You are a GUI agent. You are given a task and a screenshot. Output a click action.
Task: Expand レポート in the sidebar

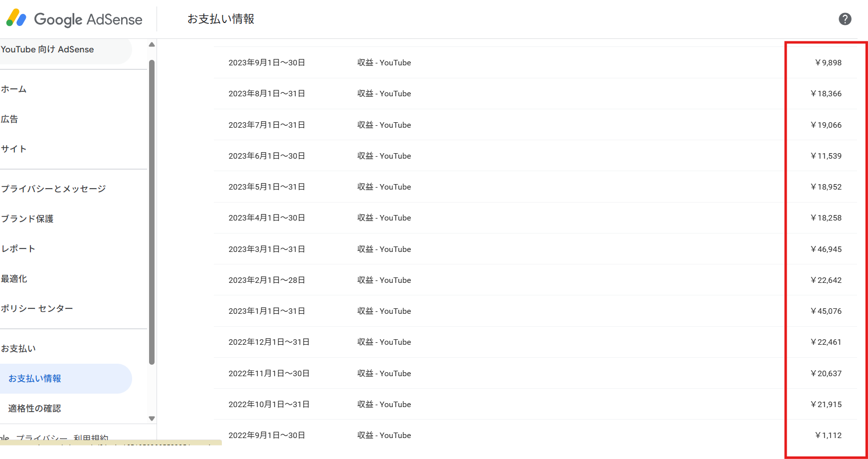pyautogui.click(x=18, y=249)
